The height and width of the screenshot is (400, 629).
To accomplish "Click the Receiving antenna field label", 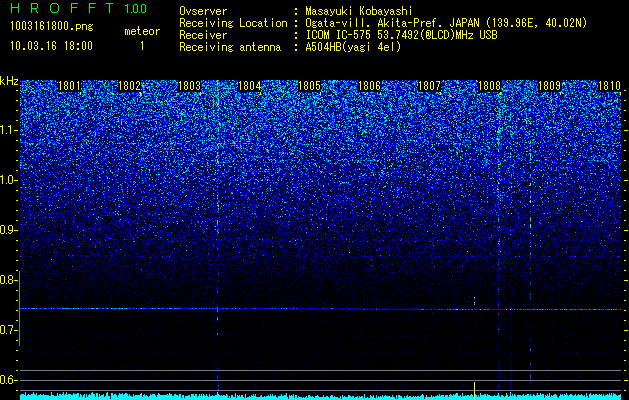I will pos(230,47).
